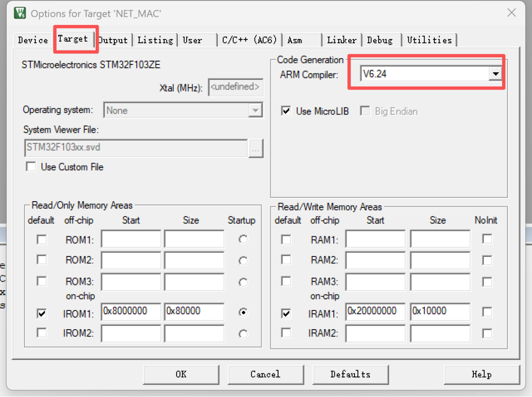The height and width of the screenshot is (397, 532).
Task: Close the Options for Target dialog
Action: (x=511, y=13)
